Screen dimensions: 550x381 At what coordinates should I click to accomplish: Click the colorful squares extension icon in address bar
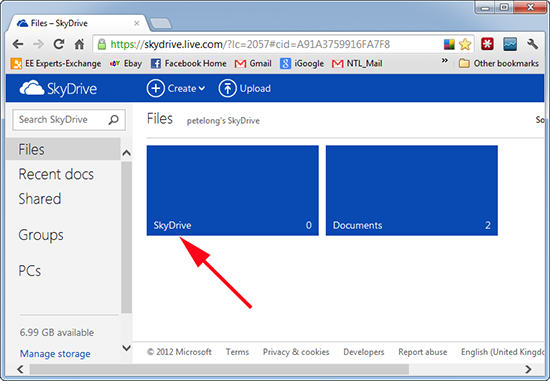[x=449, y=44]
